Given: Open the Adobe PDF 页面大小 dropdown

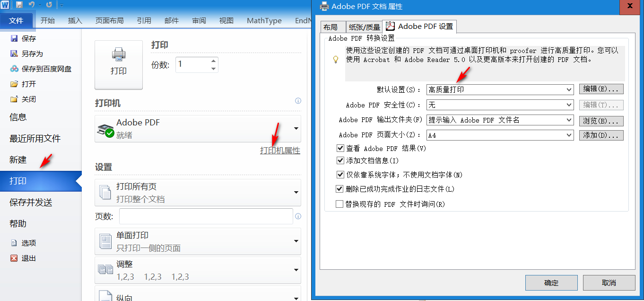Looking at the screenshot, I should coord(500,135).
